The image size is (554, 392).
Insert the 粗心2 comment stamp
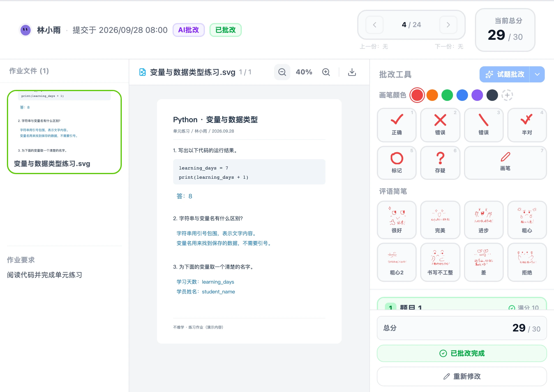397,262
